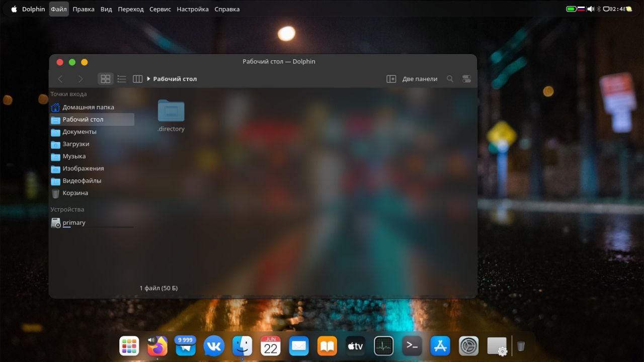Open the Trash in the dock
Image resolution: width=644 pixels, height=362 pixels.
click(x=521, y=346)
